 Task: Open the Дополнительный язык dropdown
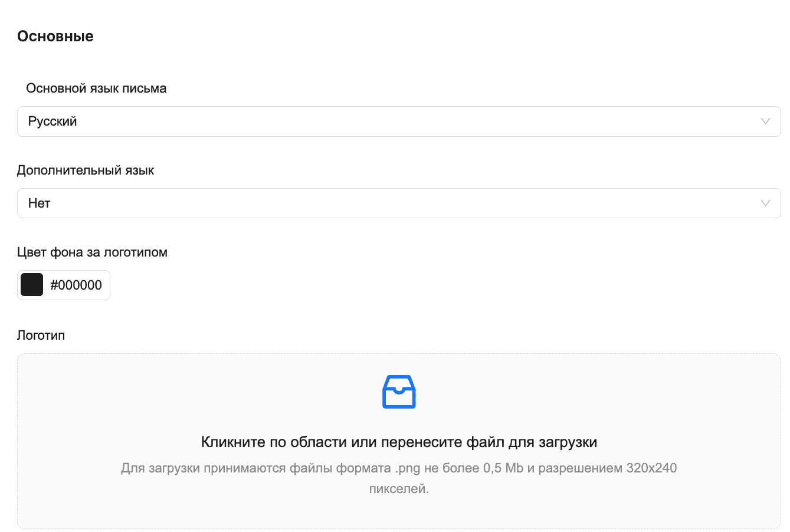point(399,203)
